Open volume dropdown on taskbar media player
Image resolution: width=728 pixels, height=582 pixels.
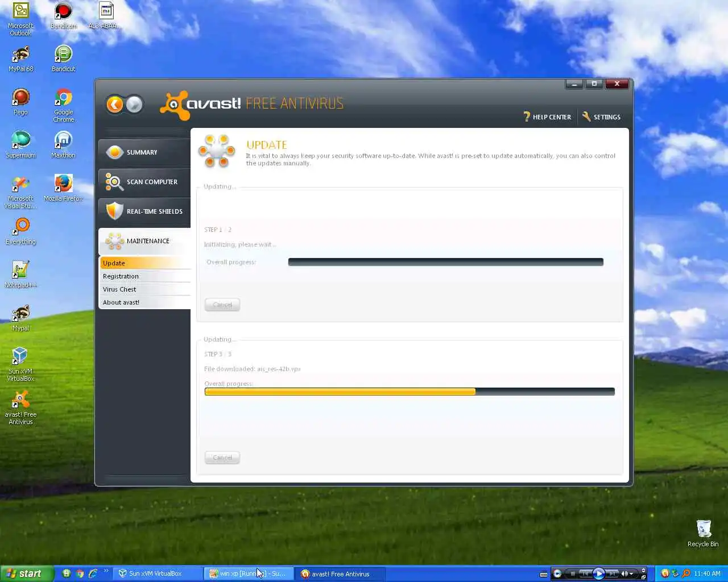coord(631,573)
